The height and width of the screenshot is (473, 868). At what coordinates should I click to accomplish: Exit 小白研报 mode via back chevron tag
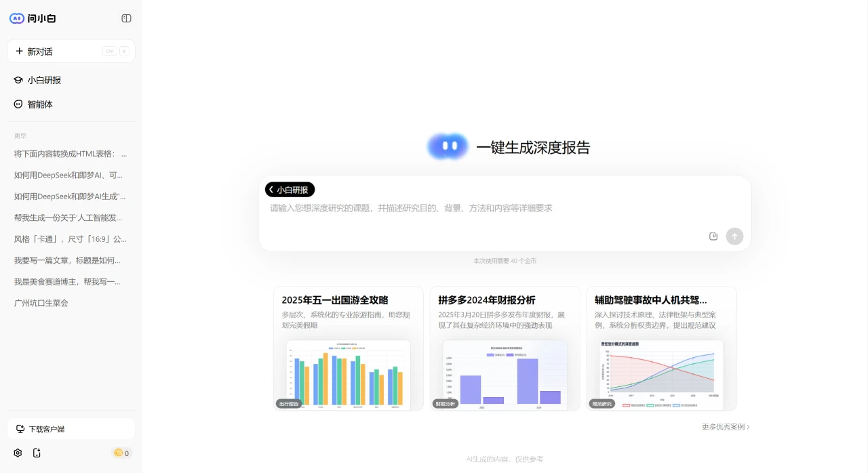290,190
